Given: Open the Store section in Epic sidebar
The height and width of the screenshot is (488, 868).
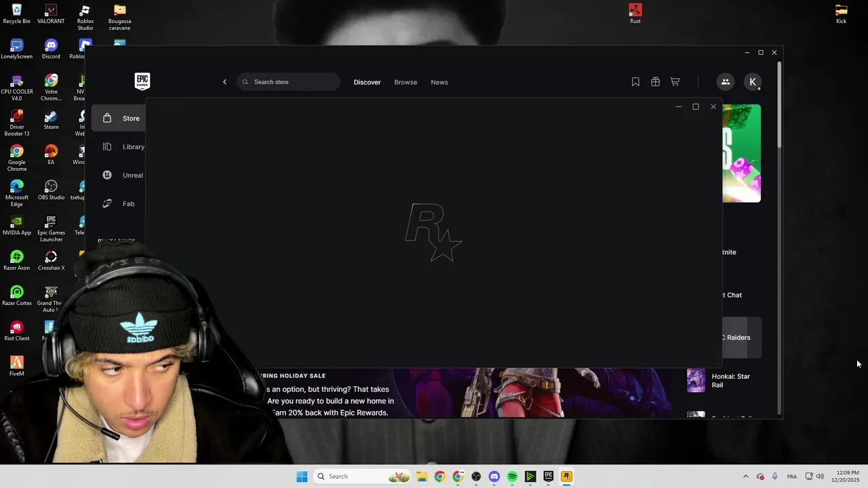Looking at the screenshot, I should click(x=119, y=118).
